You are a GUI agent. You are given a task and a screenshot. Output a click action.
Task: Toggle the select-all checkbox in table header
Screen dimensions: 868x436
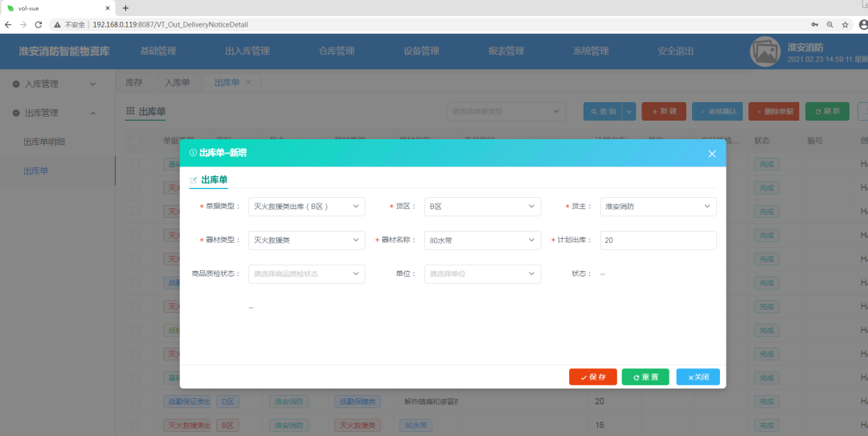click(135, 141)
